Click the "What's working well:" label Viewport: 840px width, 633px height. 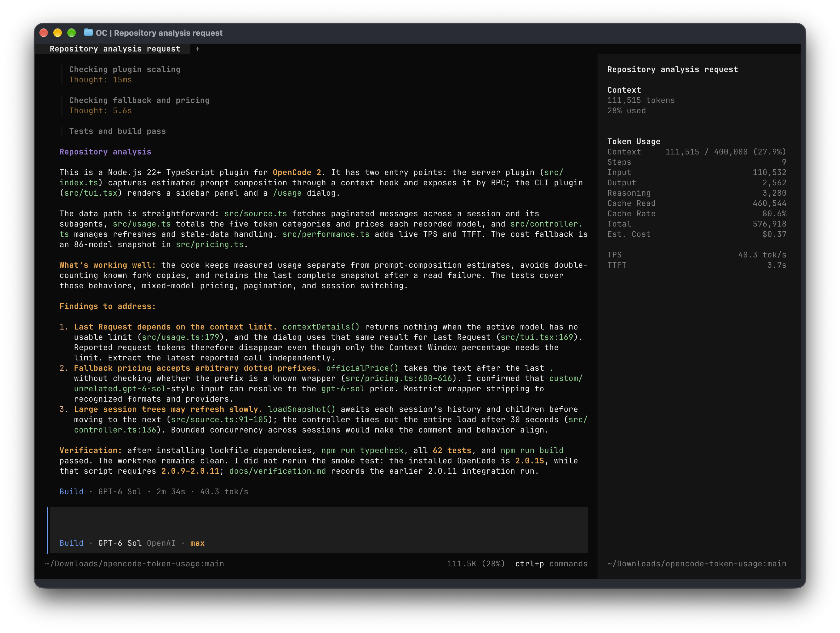[108, 265]
